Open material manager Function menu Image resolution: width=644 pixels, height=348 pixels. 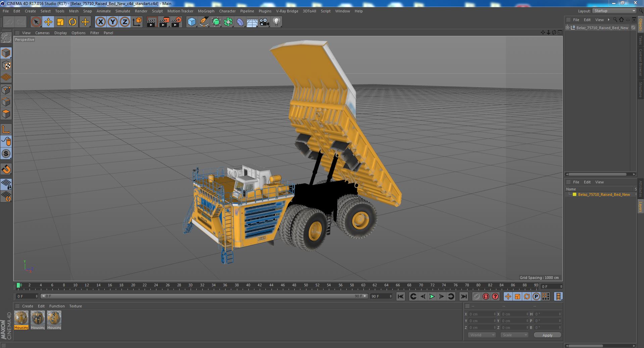click(57, 306)
